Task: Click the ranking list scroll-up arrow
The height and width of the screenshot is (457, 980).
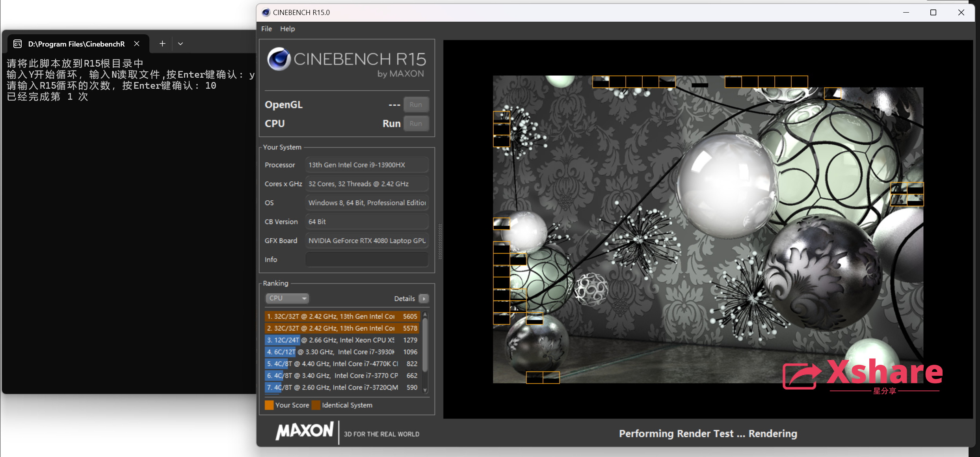Action: 425,314
